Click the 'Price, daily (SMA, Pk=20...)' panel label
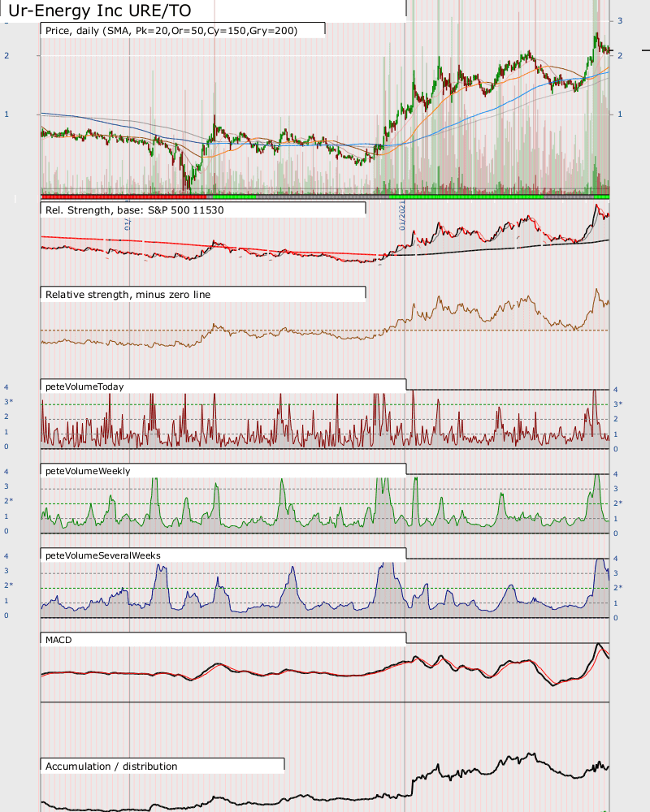Image resolution: width=650 pixels, height=812 pixels. [x=171, y=31]
